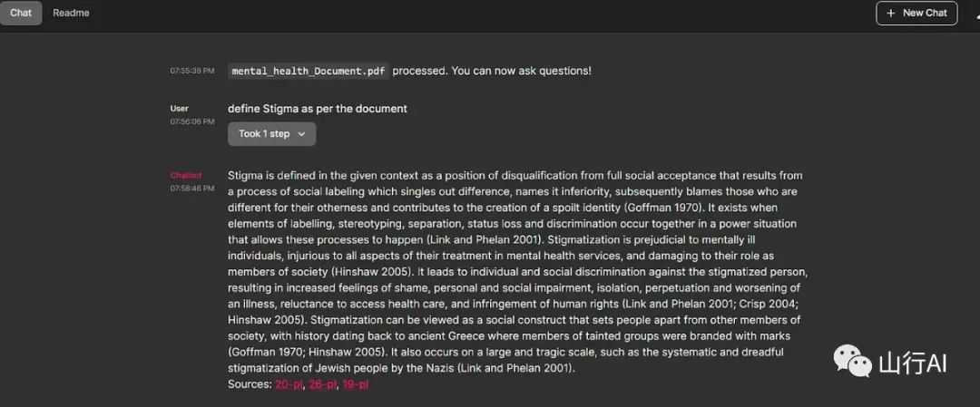Click the 山行AI watermark text
The height and width of the screenshot is (407, 980).
pos(913,364)
